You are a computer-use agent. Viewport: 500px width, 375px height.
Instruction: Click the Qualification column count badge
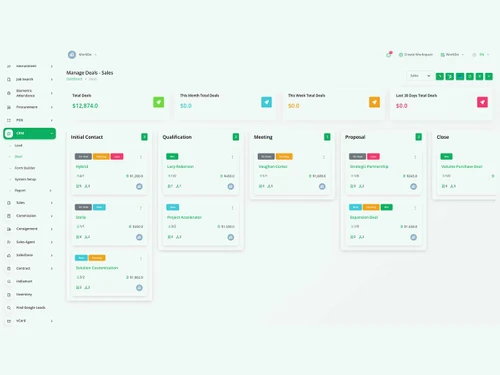pyautogui.click(x=236, y=137)
